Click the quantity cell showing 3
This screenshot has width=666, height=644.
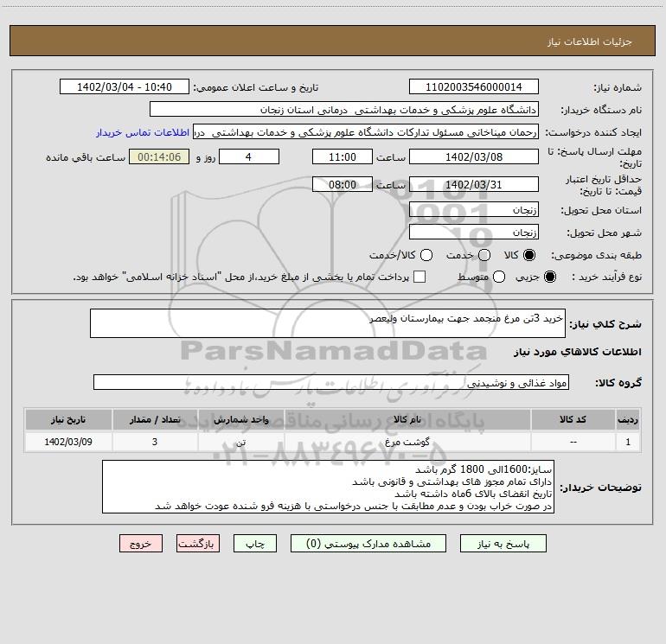click(x=155, y=442)
